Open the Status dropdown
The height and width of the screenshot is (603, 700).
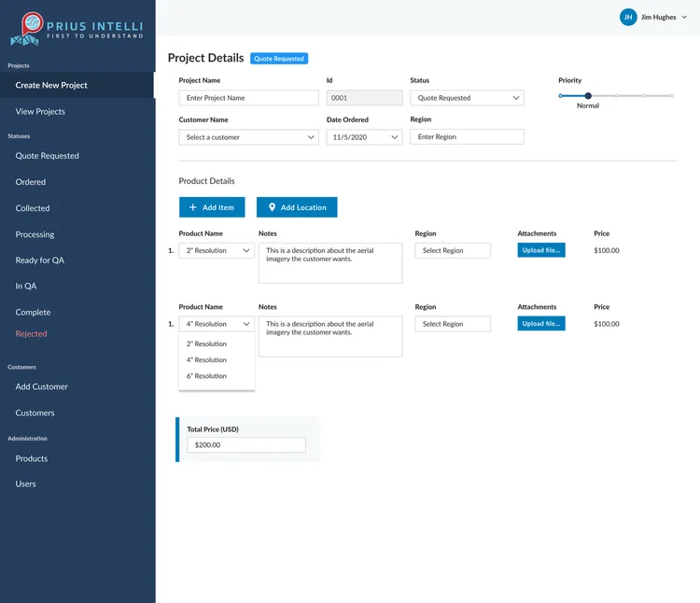[467, 98]
